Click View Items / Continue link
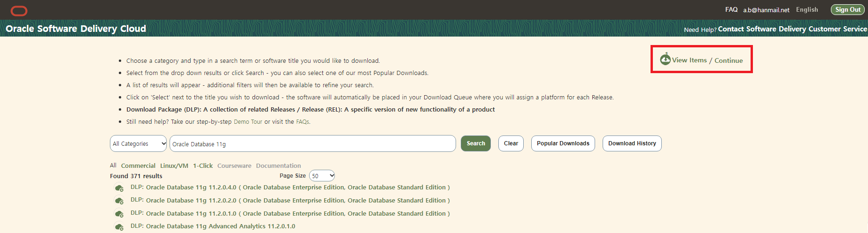The height and width of the screenshot is (233, 868). [x=707, y=60]
